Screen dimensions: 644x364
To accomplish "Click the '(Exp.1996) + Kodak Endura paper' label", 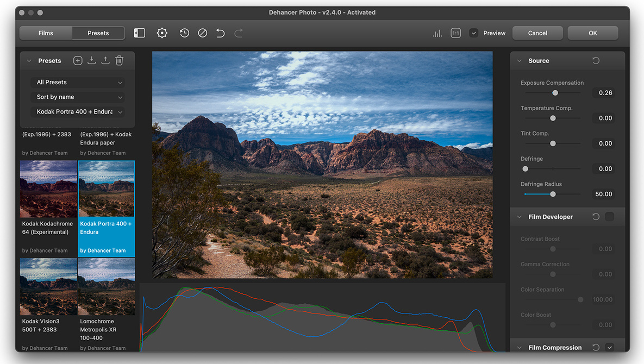I will (106, 139).
